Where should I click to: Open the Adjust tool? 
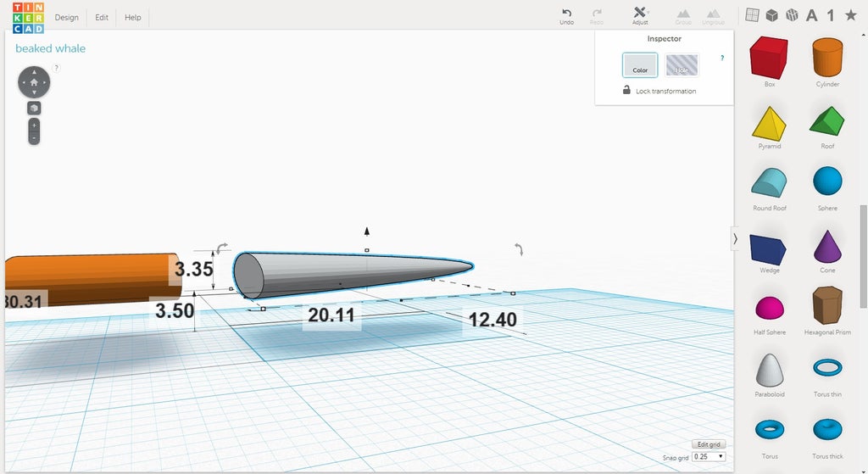[x=641, y=15]
